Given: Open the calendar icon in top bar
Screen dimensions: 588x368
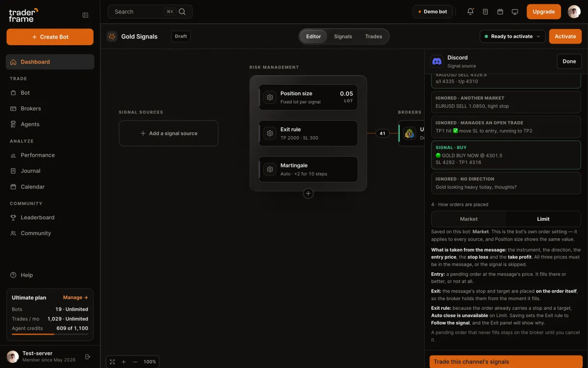Looking at the screenshot, I should point(500,12).
